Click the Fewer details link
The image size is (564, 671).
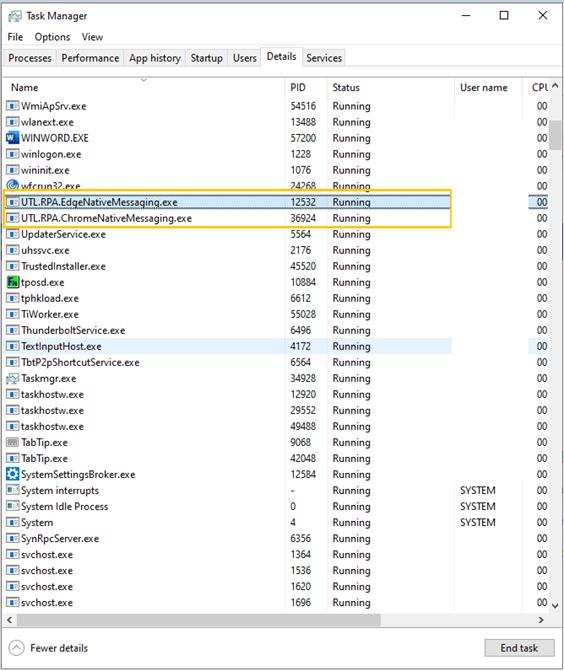(59, 648)
